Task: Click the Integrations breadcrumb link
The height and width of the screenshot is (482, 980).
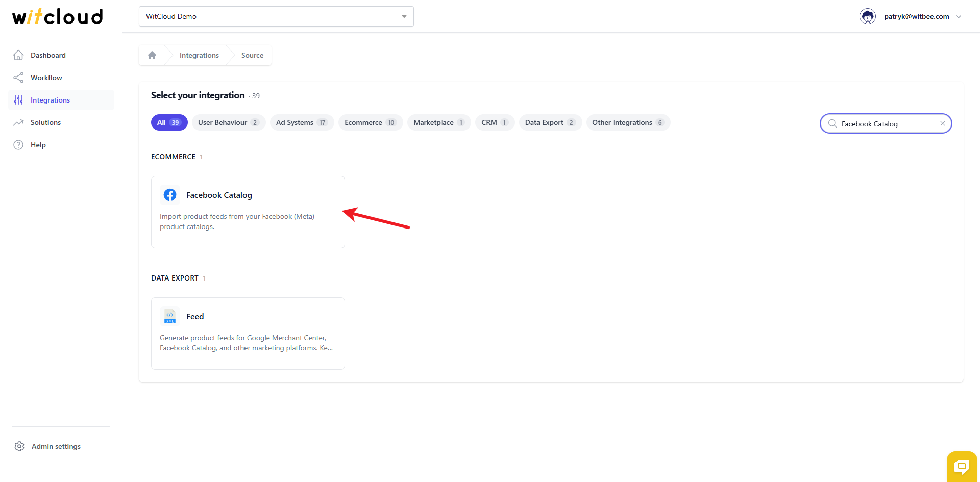Action: click(199, 55)
